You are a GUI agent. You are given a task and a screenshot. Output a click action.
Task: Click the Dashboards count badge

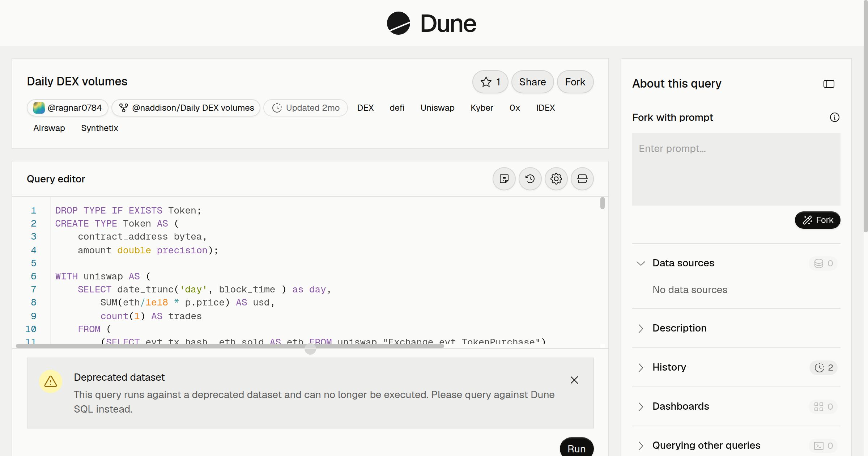coord(823,406)
